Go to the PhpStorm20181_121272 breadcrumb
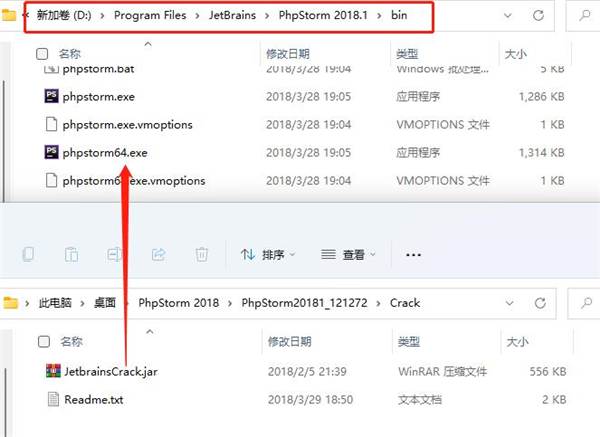The image size is (600, 437). click(x=304, y=303)
